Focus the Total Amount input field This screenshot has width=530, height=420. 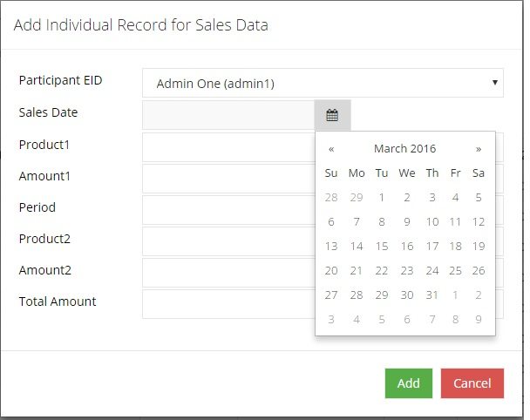[x=228, y=304]
